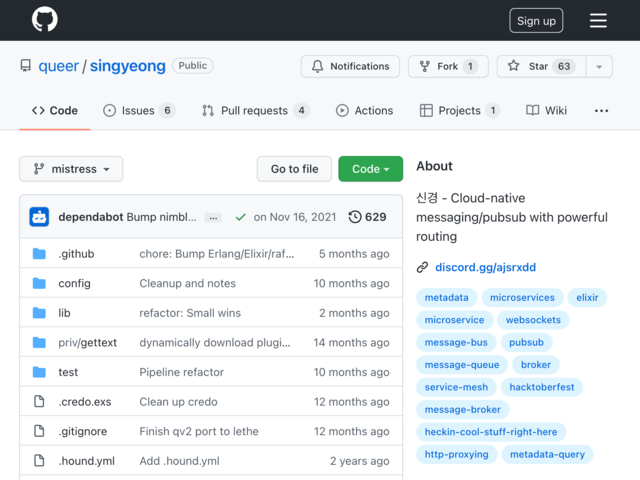Click the .credo.exs file icon

pyautogui.click(x=39, y=402)
